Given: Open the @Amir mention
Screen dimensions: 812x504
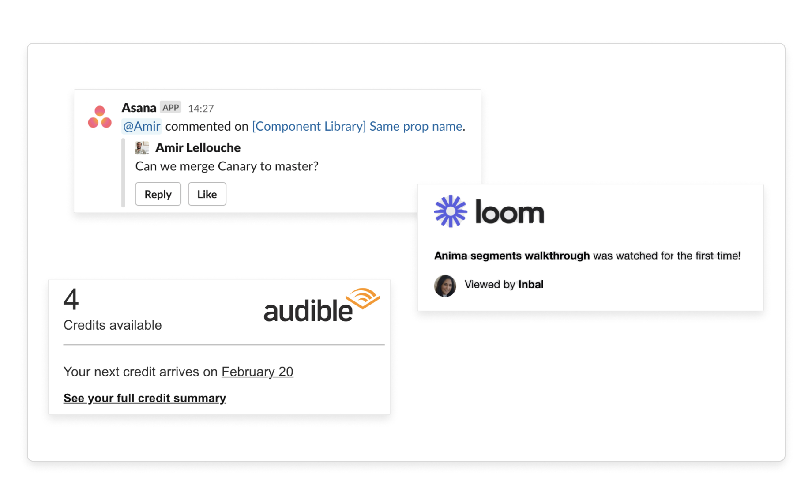Looking at the screenshot, I should click(142, 127).
